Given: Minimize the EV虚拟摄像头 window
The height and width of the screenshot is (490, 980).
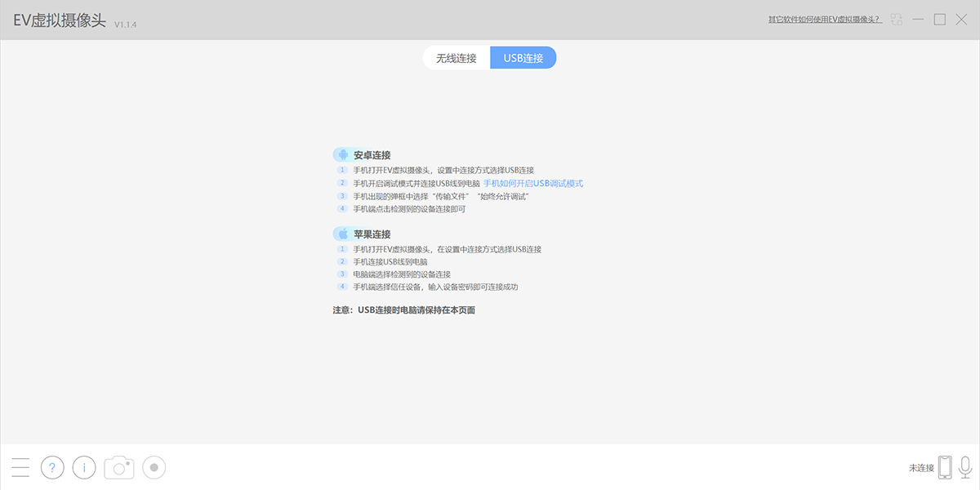Looking at the screenshot, I should 919,20.
